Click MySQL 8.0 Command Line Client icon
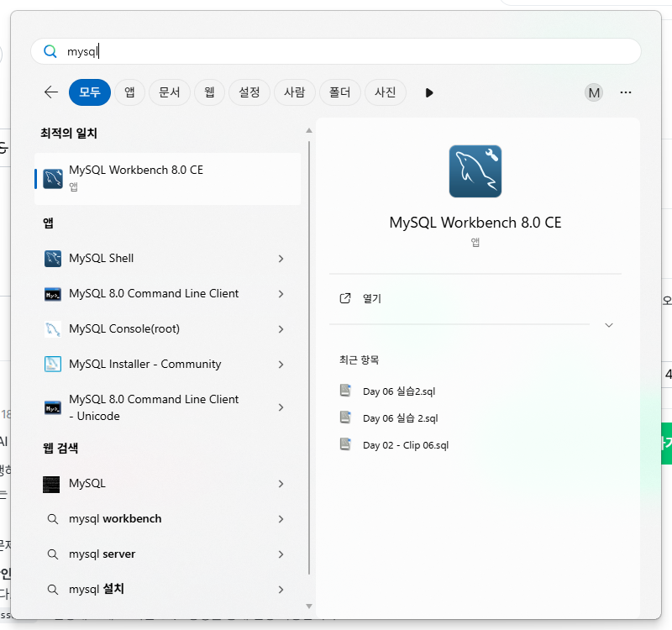 point(53,294)
